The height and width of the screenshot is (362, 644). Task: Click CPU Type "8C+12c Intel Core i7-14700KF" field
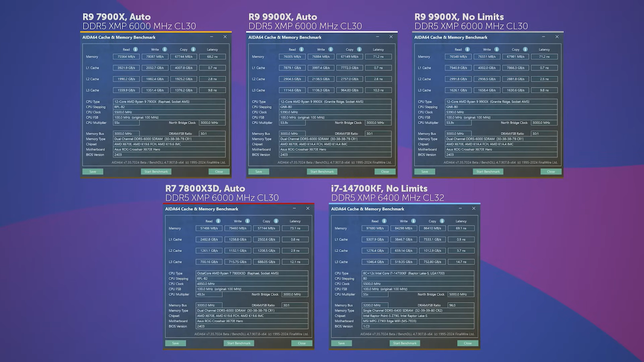click(418, 273)
